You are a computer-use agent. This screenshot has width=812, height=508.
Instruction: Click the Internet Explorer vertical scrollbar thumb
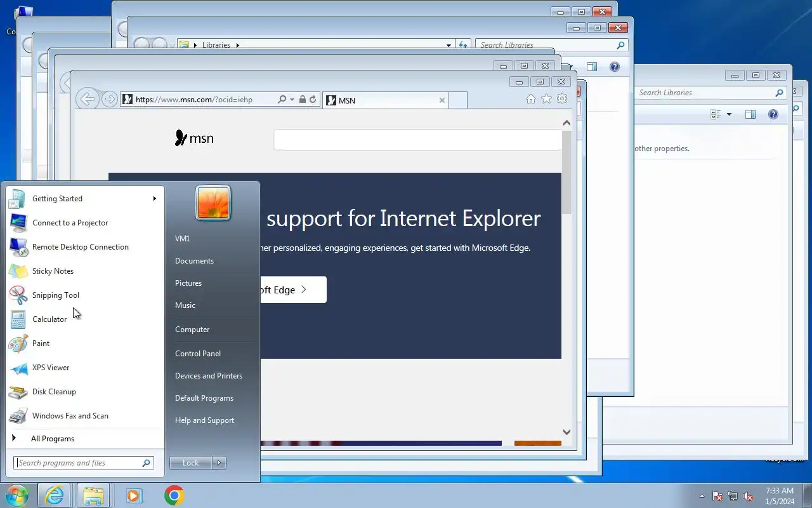[x=566, y=172]
